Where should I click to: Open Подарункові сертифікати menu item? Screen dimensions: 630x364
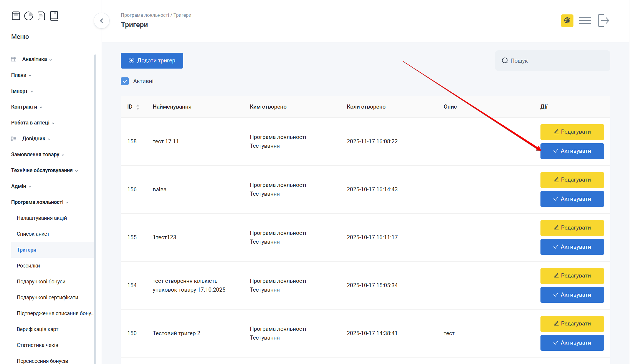point(47,297)
